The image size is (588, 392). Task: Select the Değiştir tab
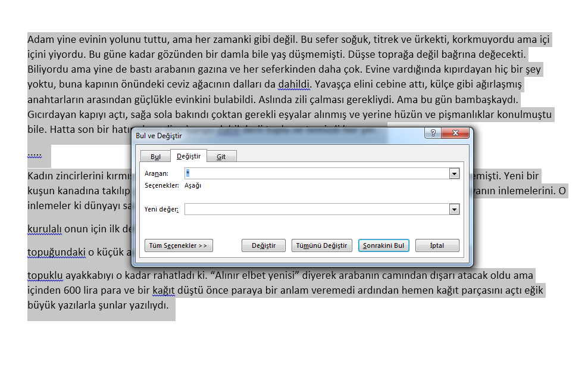tap(189, 156)
